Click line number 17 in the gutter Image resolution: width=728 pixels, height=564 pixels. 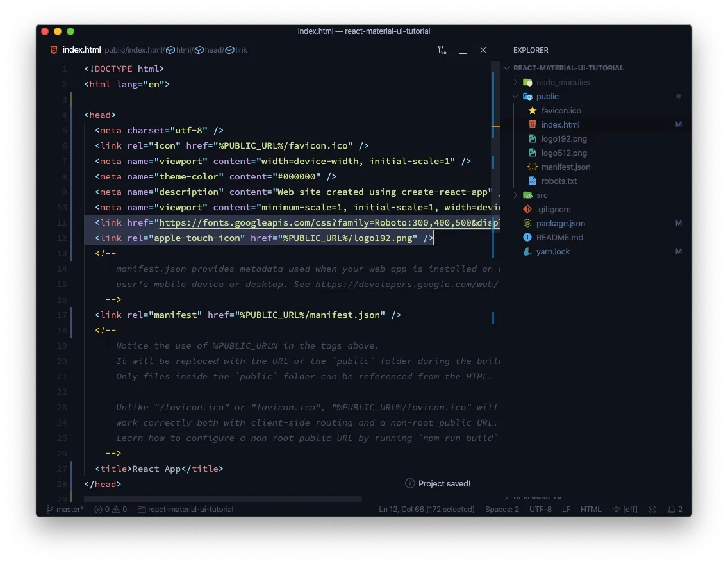(x=62, y=315)
